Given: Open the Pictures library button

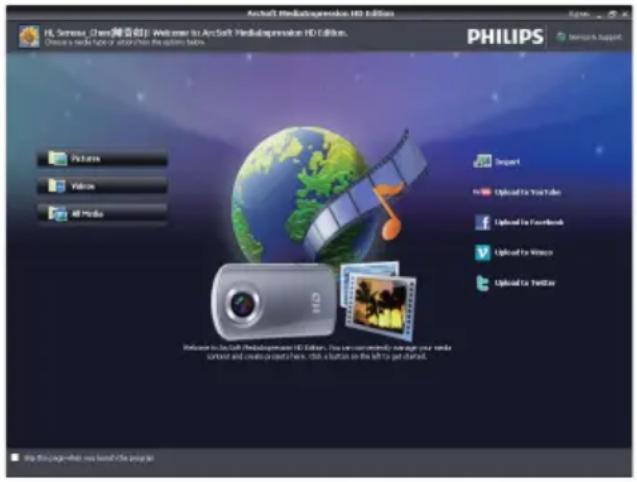Looking at the screenshot, I should coord(102,158).
